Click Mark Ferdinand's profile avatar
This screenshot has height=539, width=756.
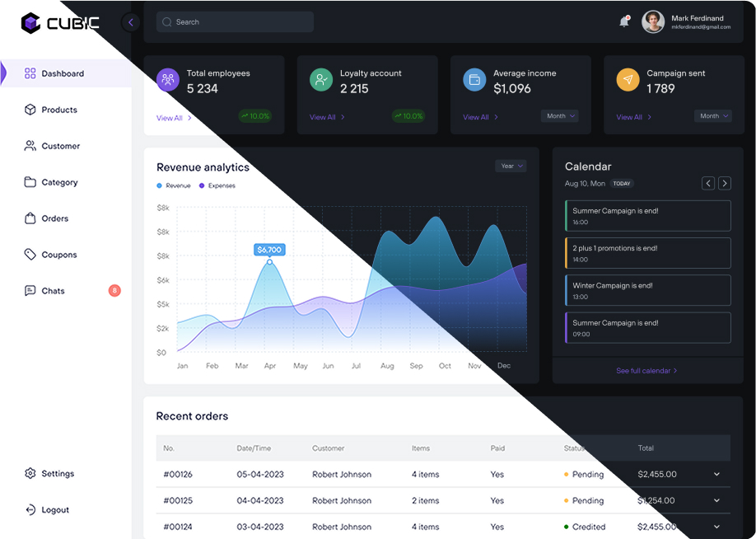point(653,21)
